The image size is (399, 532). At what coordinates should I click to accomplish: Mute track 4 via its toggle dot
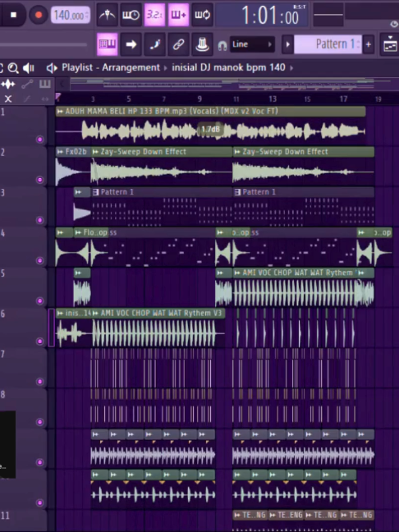(x=39, y=260)
